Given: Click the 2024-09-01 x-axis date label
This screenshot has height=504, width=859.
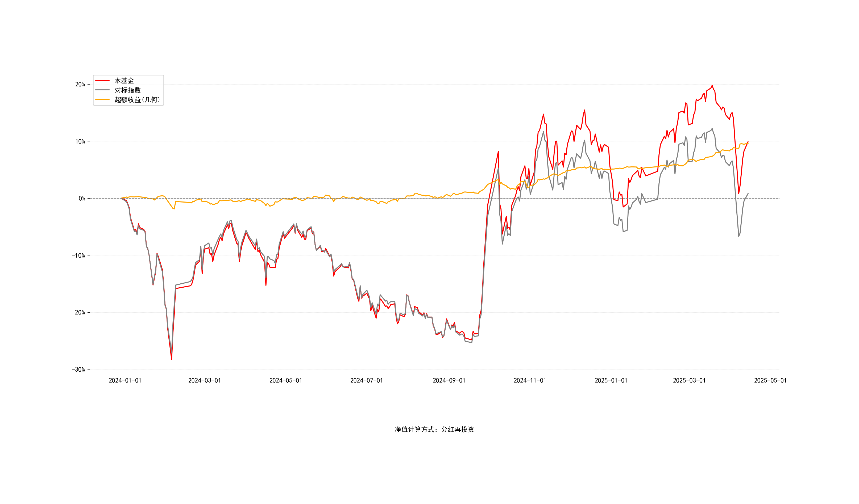Looking at the screenshot, I should pyautogui.click(x=449, y=381).
